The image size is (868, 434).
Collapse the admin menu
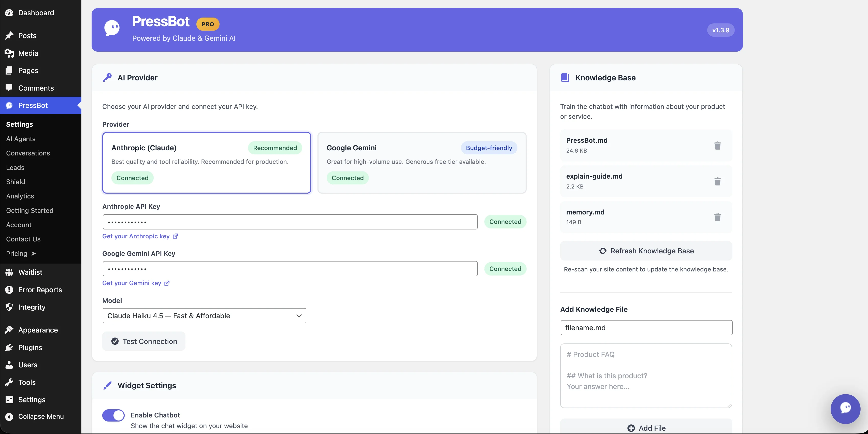coord(41,416)
